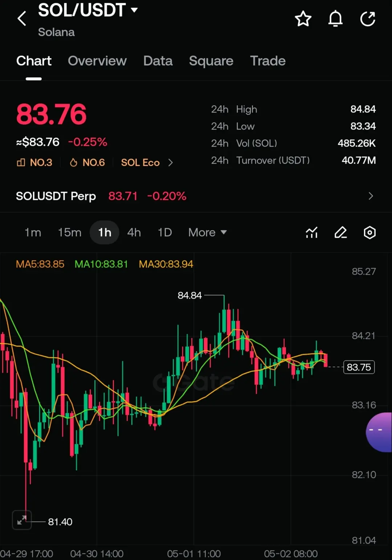Viewport: 392px width, 560px height.
Task: Tap the 24h High value 84.84
Action: click(x=363, y=109)
